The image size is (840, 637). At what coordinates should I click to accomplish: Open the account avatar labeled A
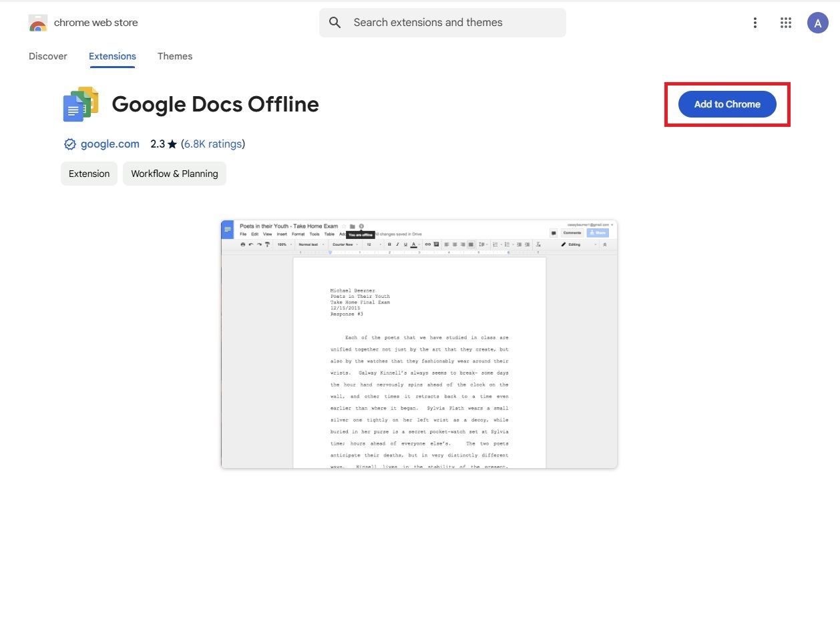click(x=818, y=23)
